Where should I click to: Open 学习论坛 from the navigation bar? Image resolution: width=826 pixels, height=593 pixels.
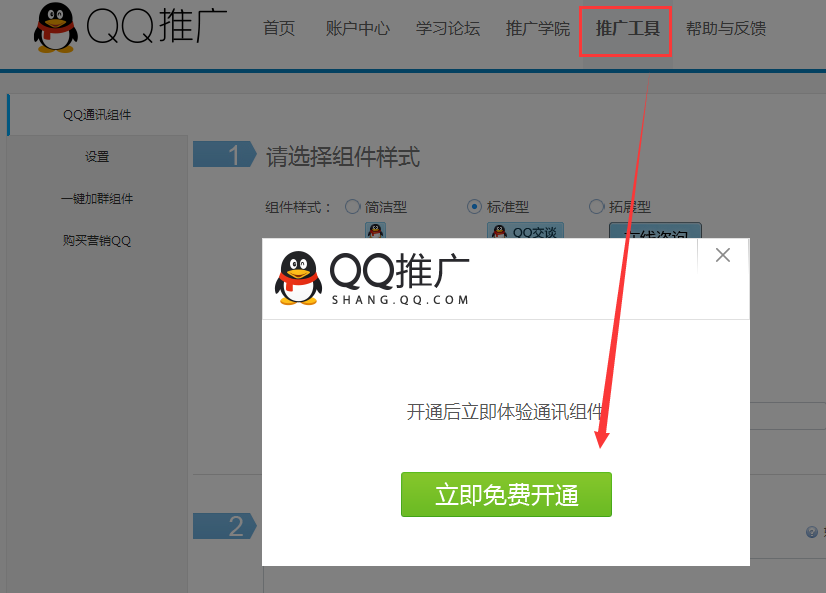447,28
